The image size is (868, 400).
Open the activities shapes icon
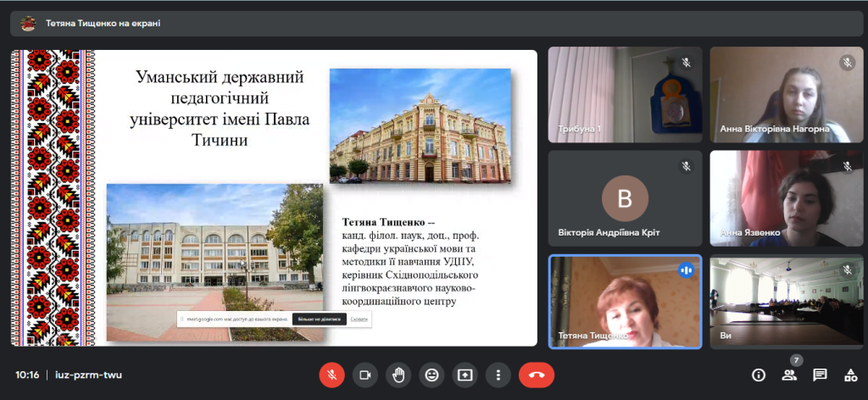pos(850,375)
